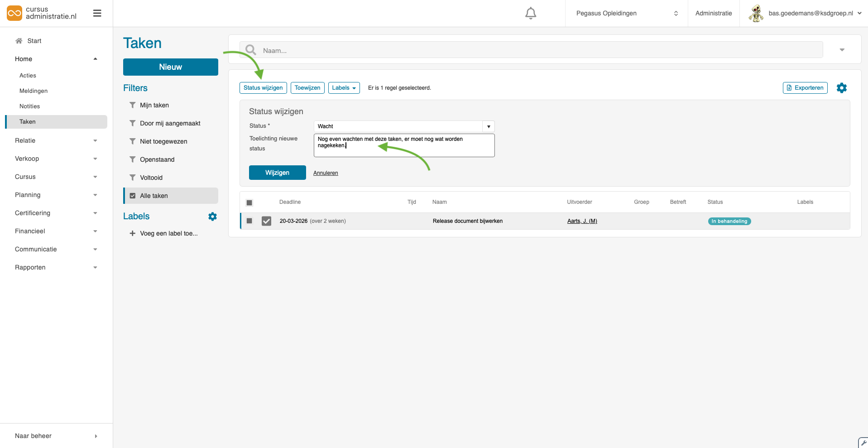The height and width of the screenshot is (448, 868).
Task: Open Meldingen in the Home menu
Action: (x=34, y=91)
